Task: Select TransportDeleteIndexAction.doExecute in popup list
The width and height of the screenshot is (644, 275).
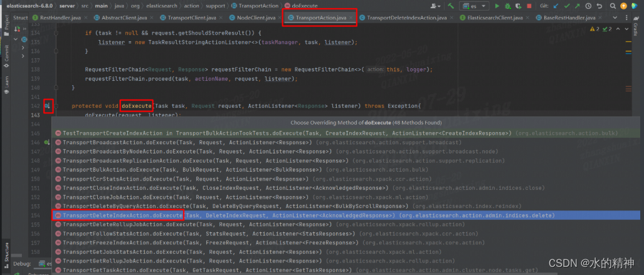Action: click(346, 215)
